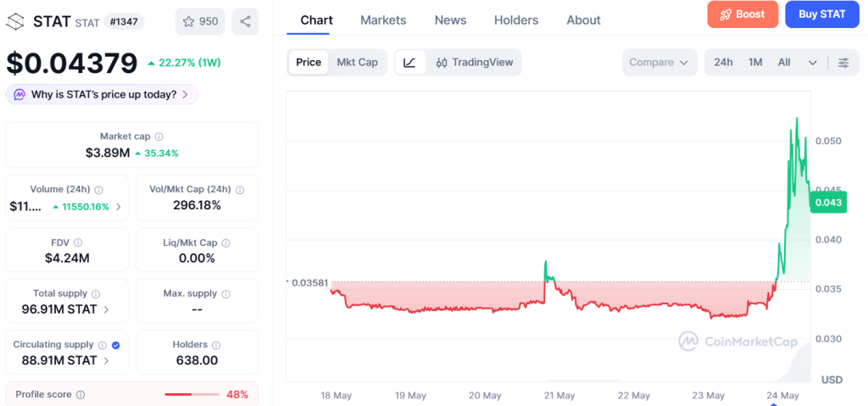Click the info icon next to FDV

click(x=78, y=242)
